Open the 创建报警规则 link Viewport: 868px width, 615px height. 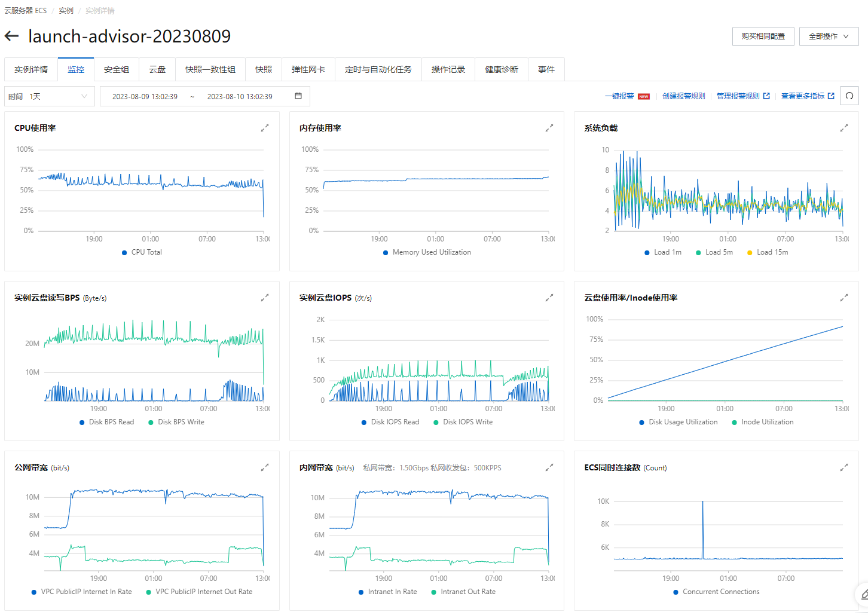click(683, 96)
